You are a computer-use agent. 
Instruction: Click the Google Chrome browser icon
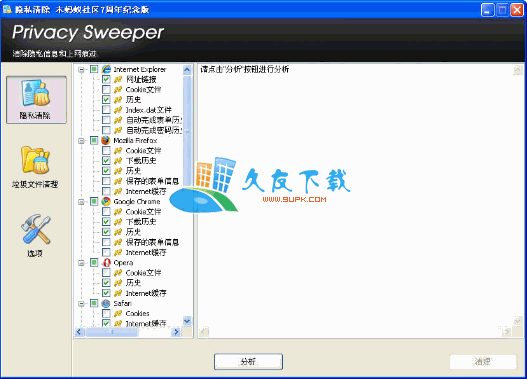[x=106, y=201]
